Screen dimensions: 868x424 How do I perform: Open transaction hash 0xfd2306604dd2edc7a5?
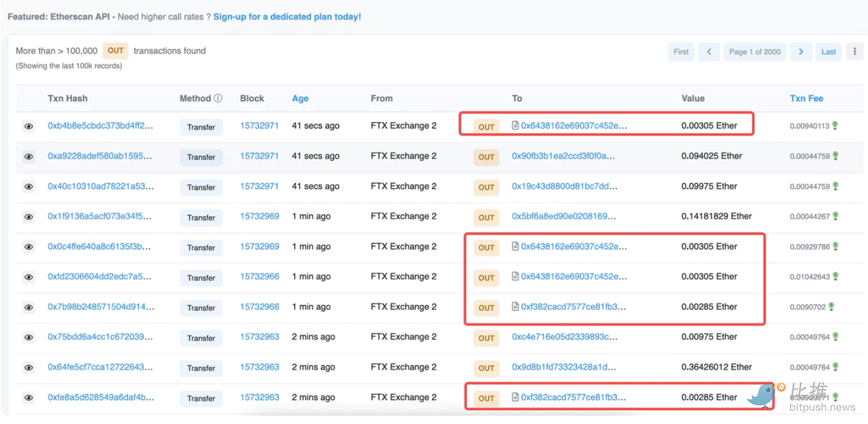point(100,277)
